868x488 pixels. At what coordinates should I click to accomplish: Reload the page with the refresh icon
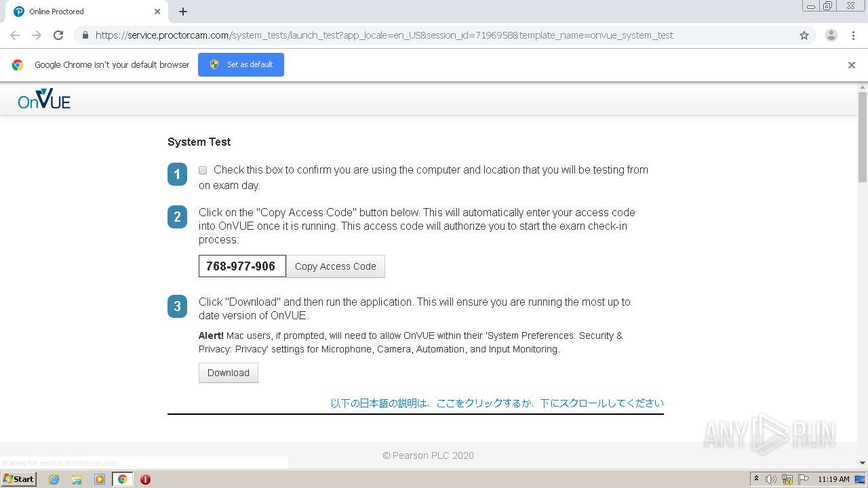[58, 35]
